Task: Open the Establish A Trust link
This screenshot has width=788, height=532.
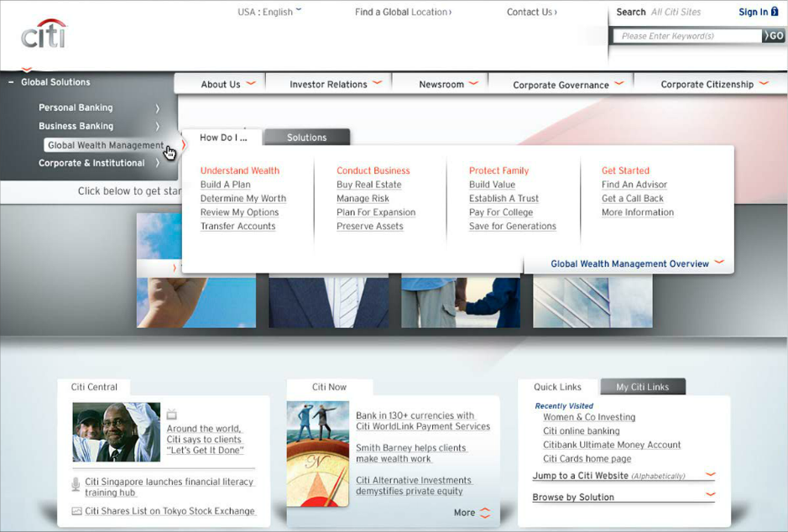Action: 504,199
